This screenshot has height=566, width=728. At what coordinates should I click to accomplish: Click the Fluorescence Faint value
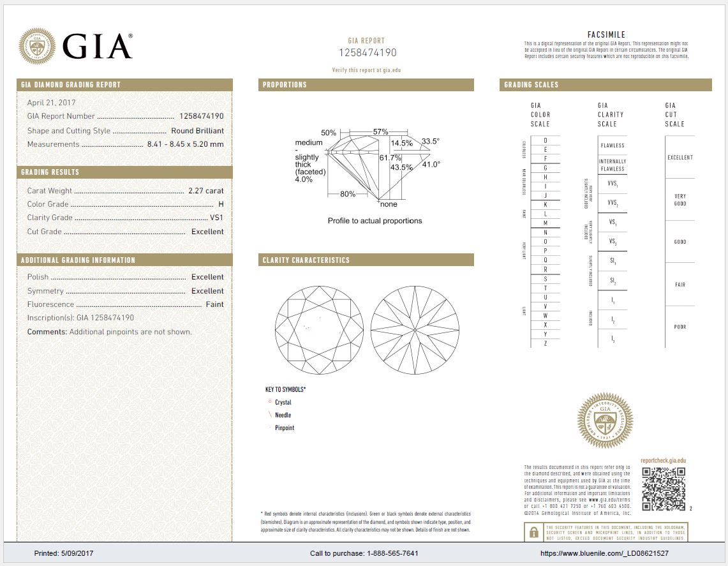tap(214, 304)
